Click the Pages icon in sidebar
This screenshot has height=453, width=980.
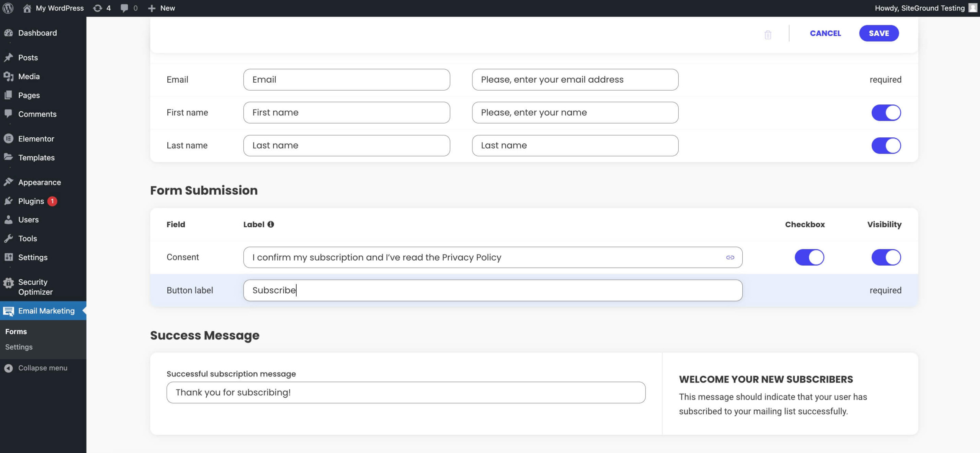click(8, 95)
